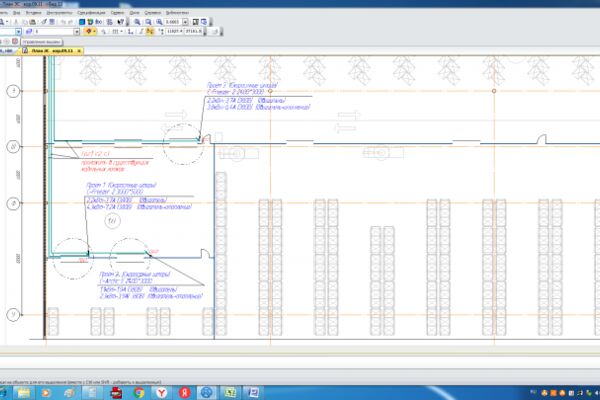
Task: Open the Инструменты menu
Action: coord(59,13)
